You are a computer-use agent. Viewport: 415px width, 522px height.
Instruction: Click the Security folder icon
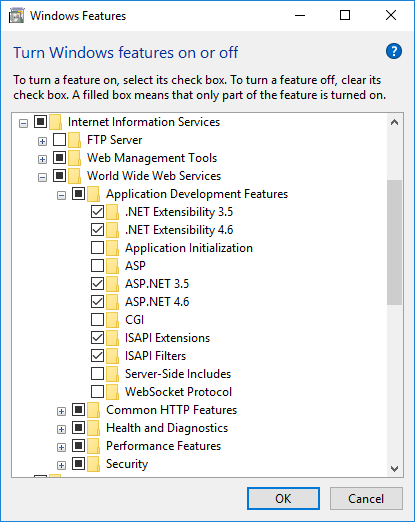(94, 464)
